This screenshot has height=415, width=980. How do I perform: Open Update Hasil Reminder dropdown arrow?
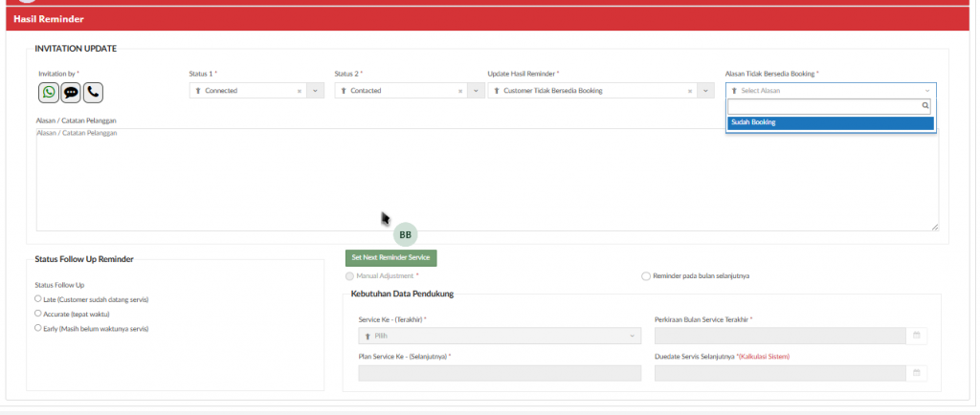tap(705, 91)
